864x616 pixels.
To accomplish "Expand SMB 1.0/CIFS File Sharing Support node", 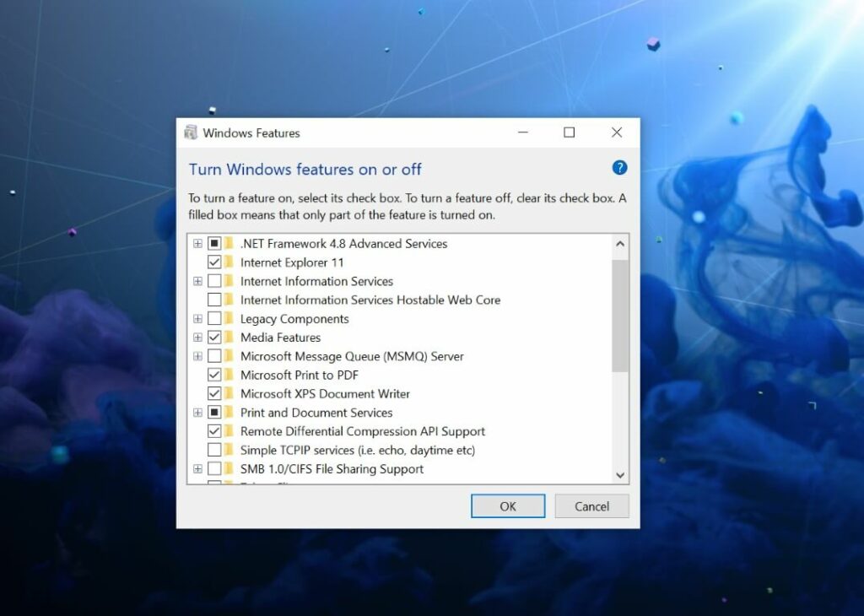I will coord(197,469).
